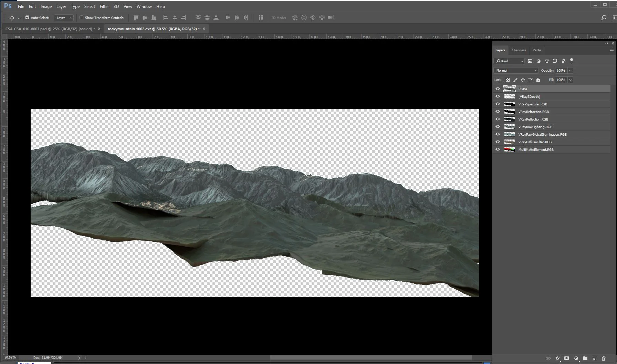Screen dimensions: 617x364
Task: Click the CSA-CSA_010-V003.psd document tab
Action: (48, 29)
